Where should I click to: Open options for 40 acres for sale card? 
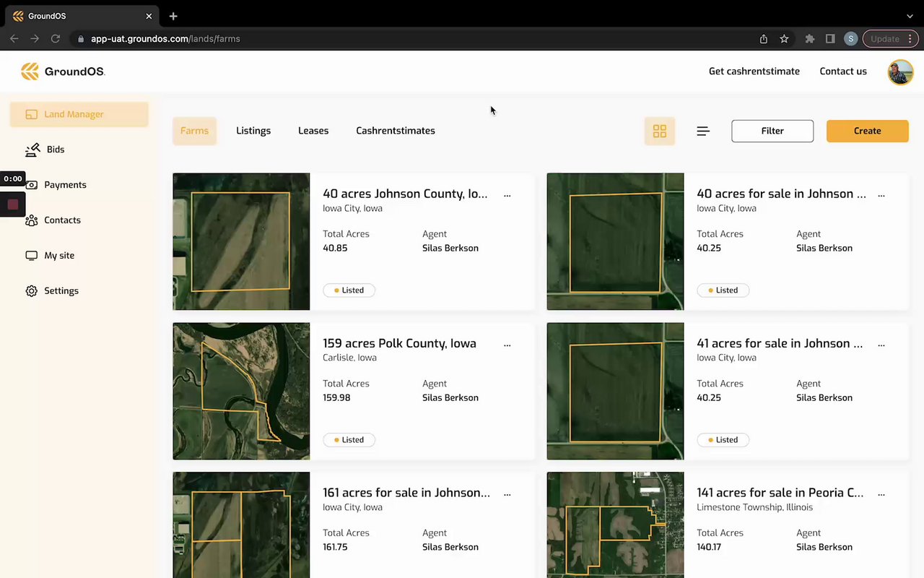coord(881,195)
